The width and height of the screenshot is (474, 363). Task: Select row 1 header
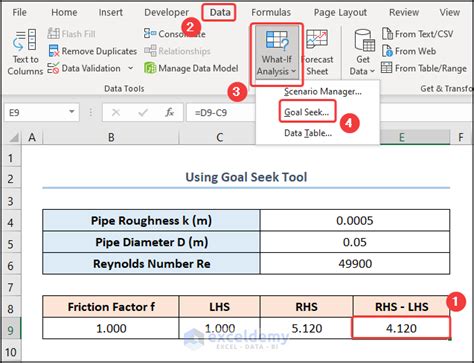[11, 158]
